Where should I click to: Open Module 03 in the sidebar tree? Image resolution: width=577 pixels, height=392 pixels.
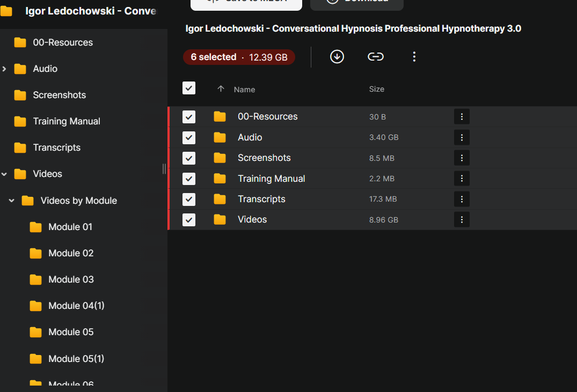coord(71,279)
